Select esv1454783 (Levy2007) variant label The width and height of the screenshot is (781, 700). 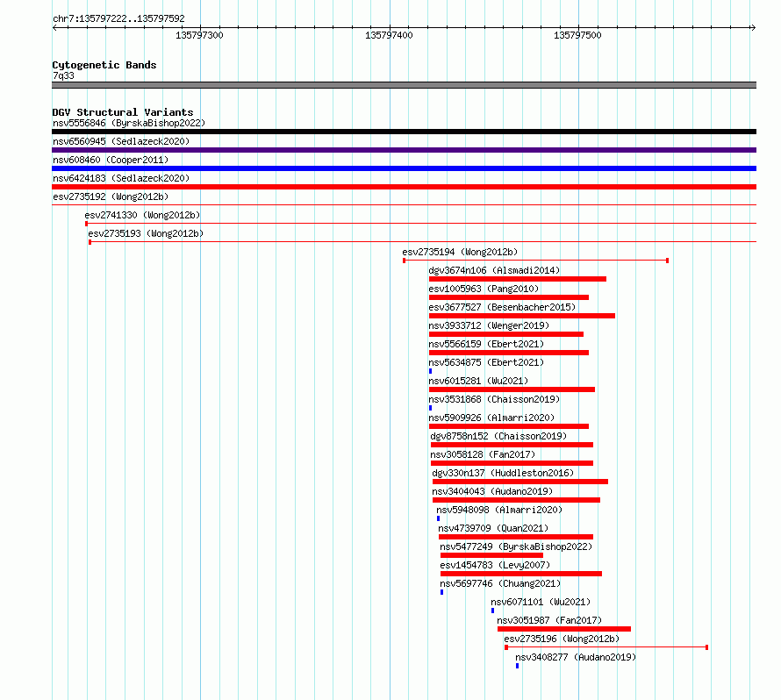point(495,565)
